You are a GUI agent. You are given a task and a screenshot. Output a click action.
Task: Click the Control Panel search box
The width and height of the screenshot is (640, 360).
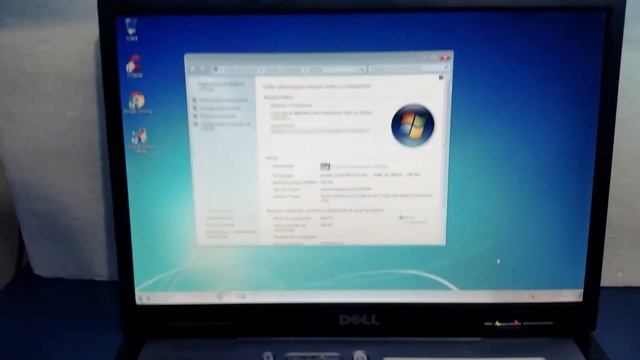[x=408, y=69]
